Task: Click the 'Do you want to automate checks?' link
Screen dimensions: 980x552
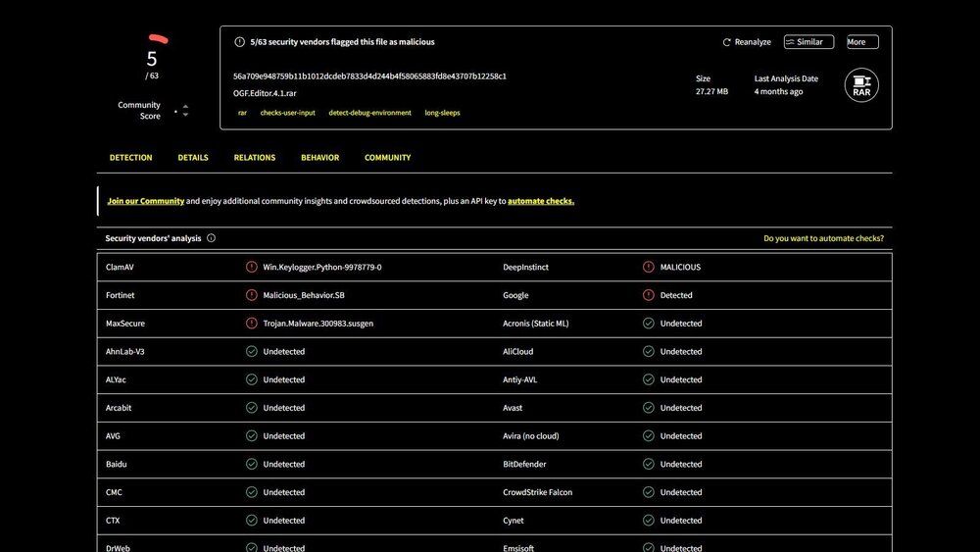Action: pyautogui.click(x=823, y=238)
